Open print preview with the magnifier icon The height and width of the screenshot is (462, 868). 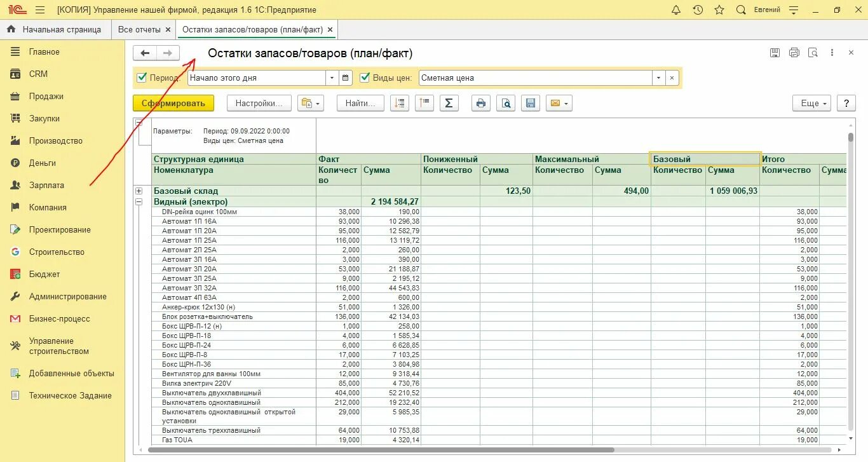(x=506, y=103)
